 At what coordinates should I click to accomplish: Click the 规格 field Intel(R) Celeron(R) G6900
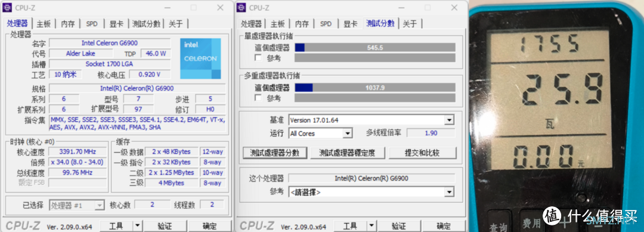tap(137, 88)
